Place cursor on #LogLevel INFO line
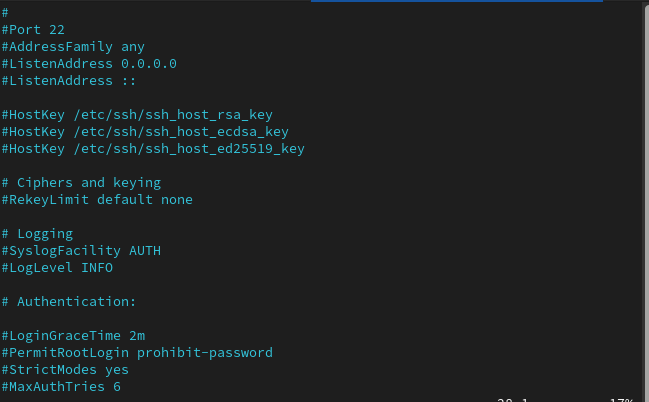 tap(57, 267)
